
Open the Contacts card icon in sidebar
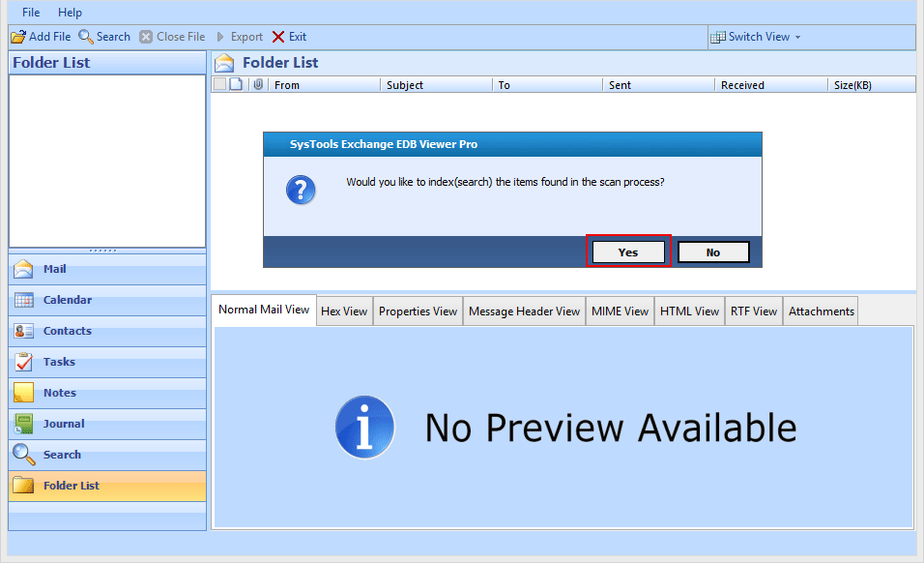[23, 331]
